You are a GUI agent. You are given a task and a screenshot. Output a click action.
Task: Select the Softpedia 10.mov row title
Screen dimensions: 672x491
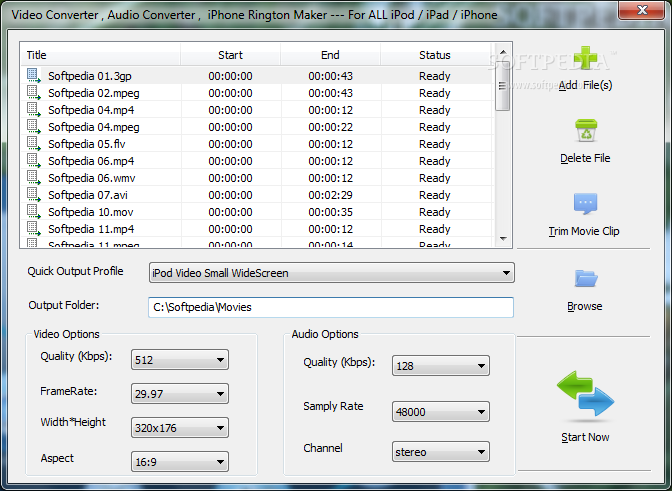[x=90, y=212]
